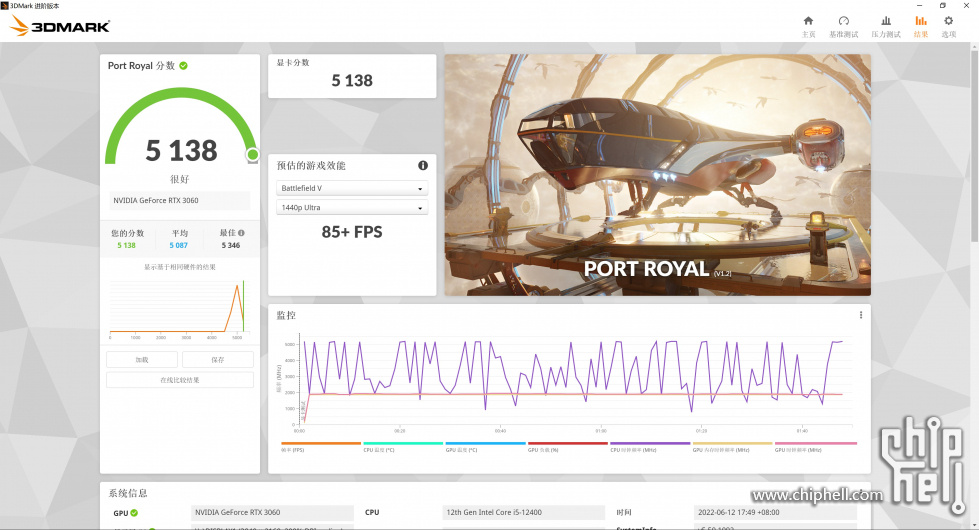The width and height of the screenshot is (979, 530).
Task: Click the 5 087 average score value
Action: (179, 245)
